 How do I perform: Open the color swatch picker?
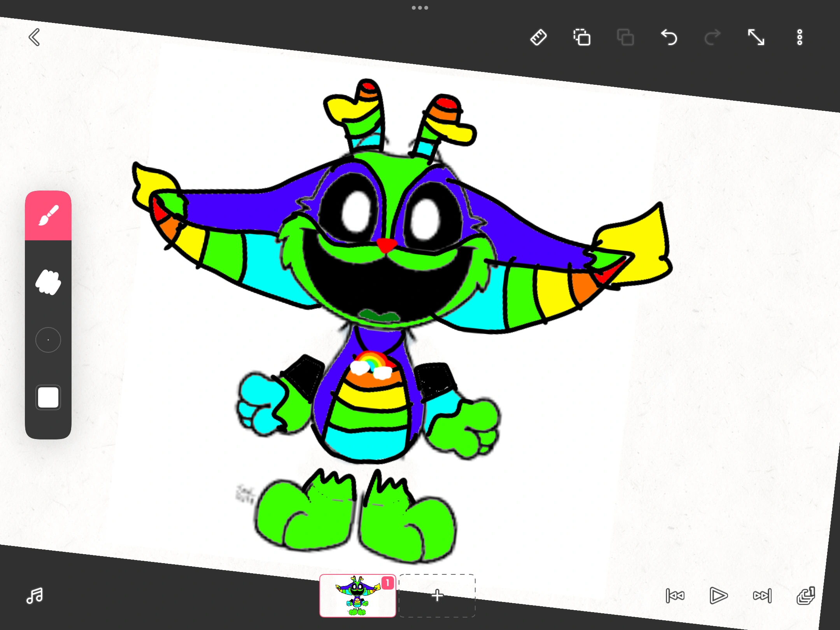[x=48, y=397]
